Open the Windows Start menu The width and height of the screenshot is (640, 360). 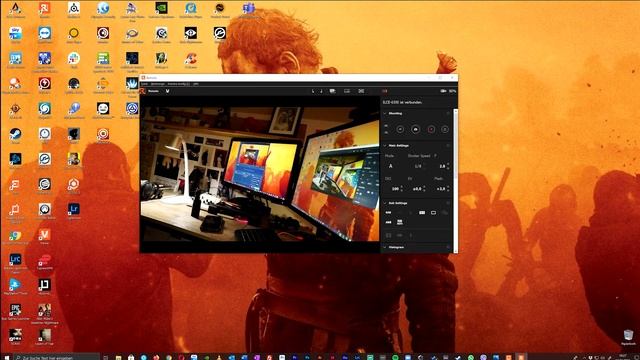[6, 357]
